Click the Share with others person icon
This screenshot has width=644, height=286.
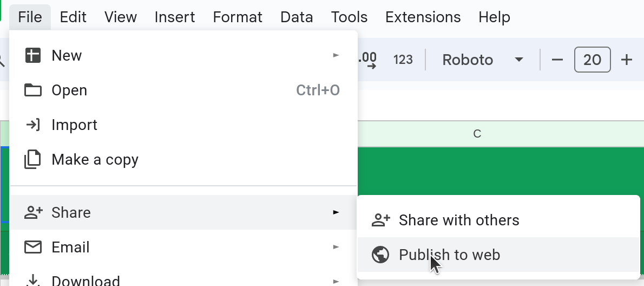[381, 220]
